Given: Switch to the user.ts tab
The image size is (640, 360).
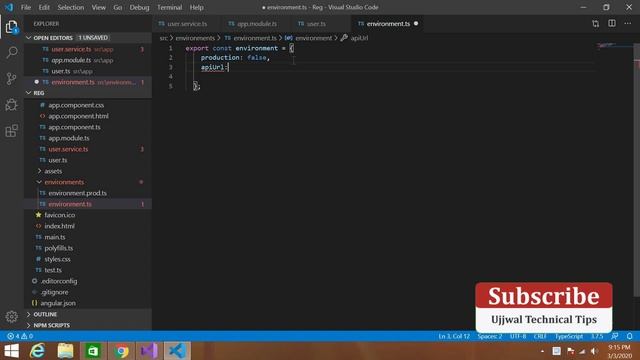Looking at the screenshot, I should [316, 24].
